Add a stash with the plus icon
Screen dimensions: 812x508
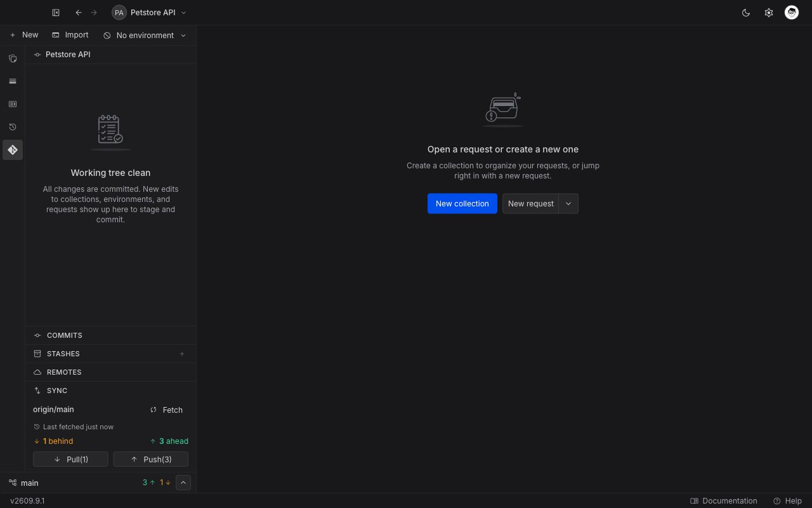tap(182, 354)
